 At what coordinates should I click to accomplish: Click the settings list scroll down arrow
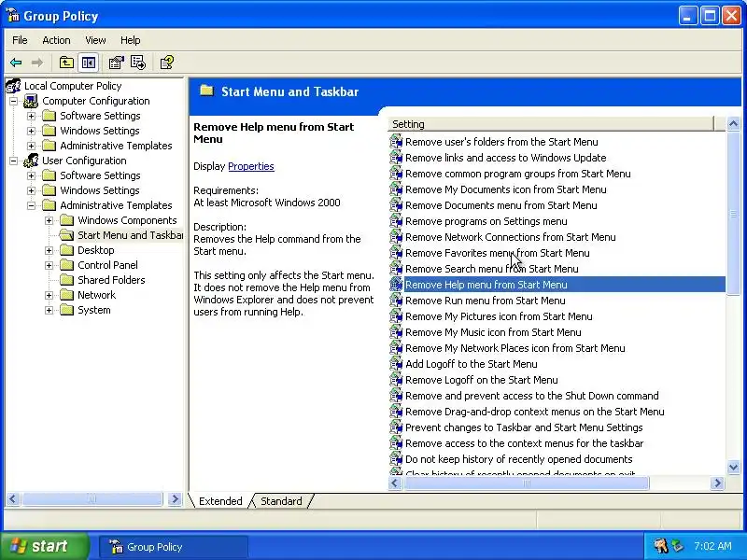pyautogui.click(x=734, y=468)
